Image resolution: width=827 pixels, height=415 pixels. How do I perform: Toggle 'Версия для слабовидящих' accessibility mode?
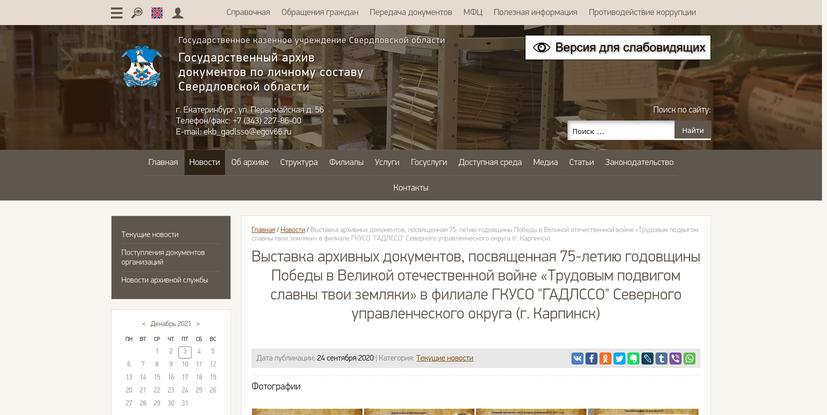click(x=617, y=47)
